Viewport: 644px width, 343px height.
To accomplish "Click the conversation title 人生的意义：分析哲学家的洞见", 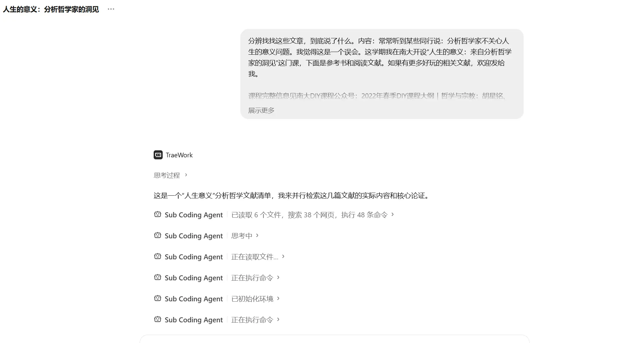I will click(51, 9).
